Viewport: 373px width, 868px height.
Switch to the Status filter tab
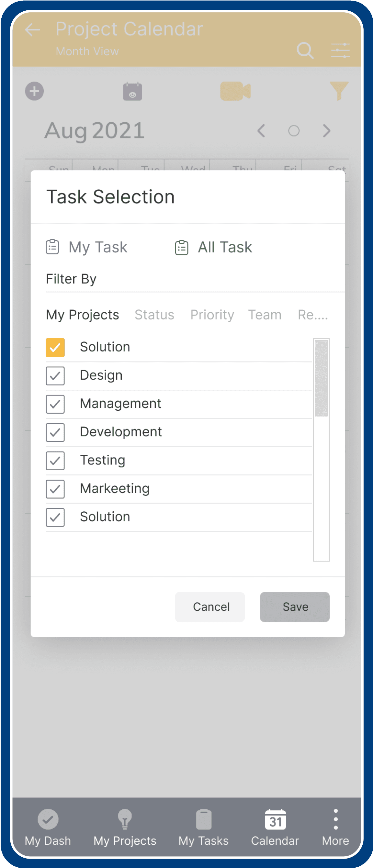click(154, 315)
